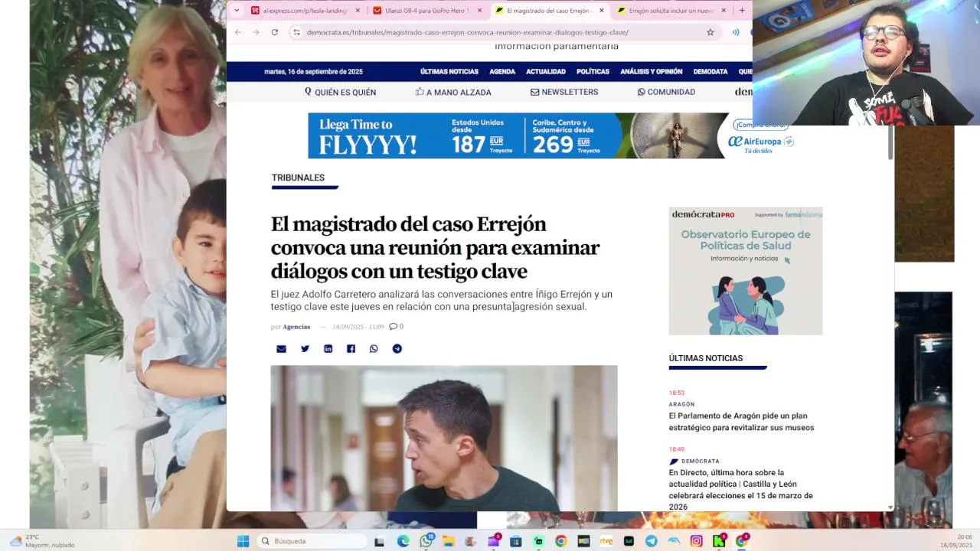Image resolution: width=980 pixels, height=551 pixels.
Task: Open the ACTUALIDAD menu item
Action: pos(546,72)
